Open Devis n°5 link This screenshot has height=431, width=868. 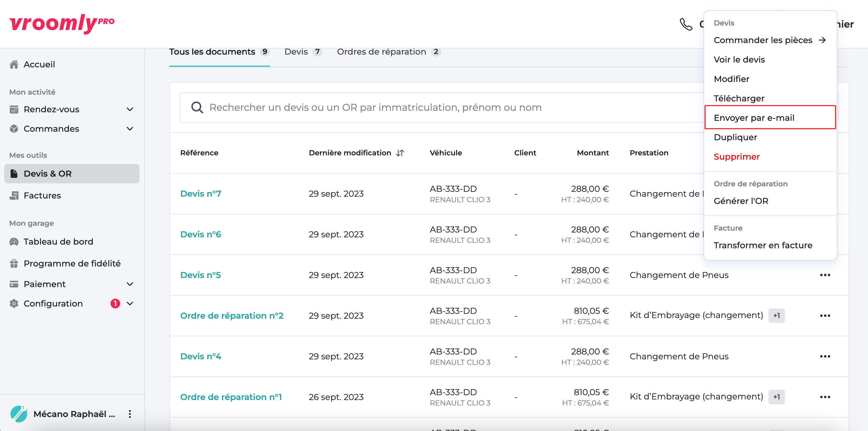[201, 275]
